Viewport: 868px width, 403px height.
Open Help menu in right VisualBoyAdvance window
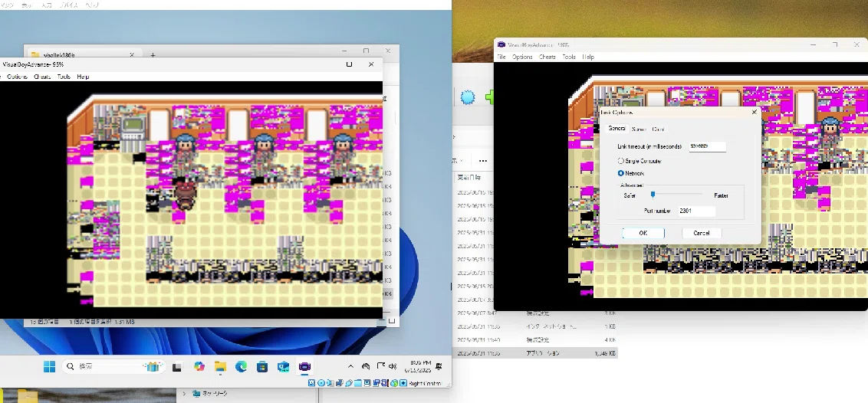588,57
